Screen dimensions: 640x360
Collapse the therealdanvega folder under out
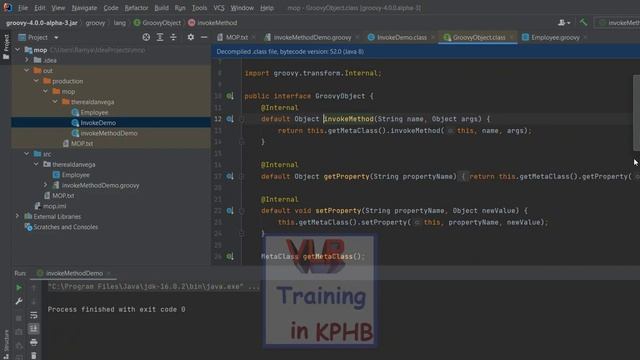click(x=55, y=102)
